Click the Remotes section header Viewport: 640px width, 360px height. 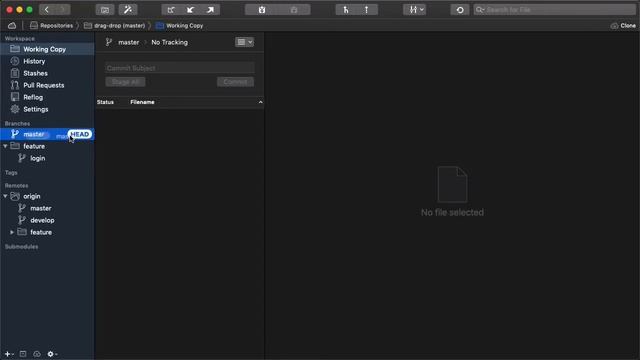[x=16, y=185]
